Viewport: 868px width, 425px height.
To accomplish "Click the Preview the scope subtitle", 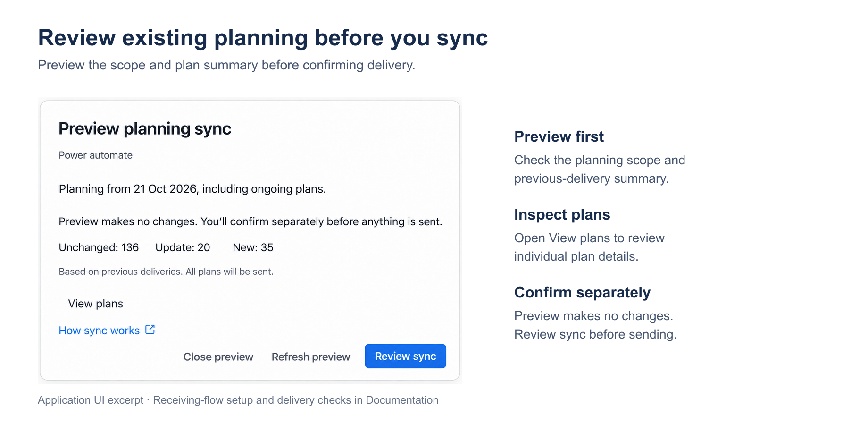I will [x=226, y=65].
